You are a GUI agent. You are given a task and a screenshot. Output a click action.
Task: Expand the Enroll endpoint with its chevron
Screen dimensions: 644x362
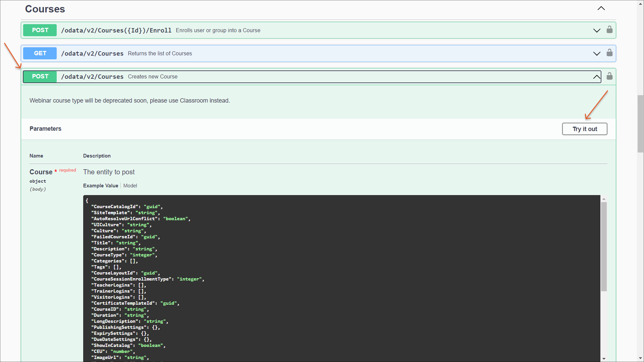pos(597,31)
